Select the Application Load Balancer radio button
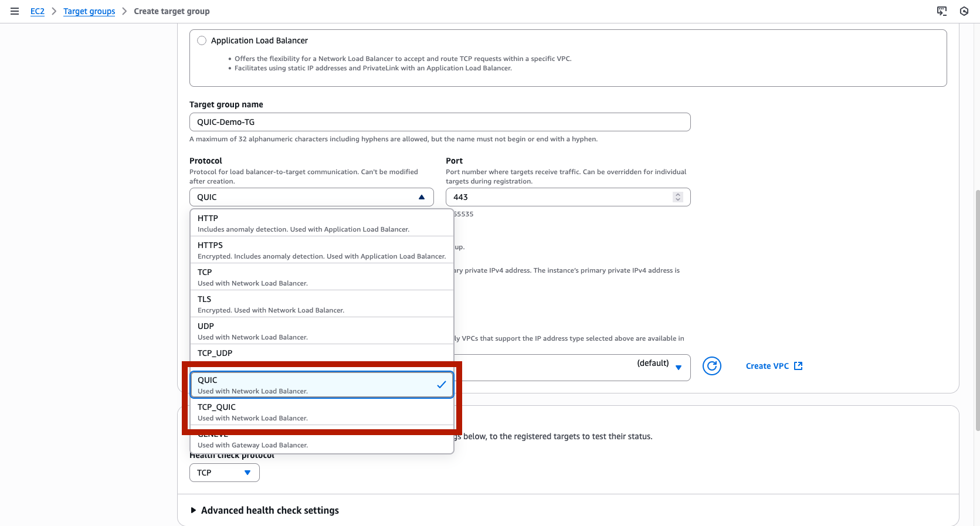Viewport: 980px width, 526px height. 202,40
